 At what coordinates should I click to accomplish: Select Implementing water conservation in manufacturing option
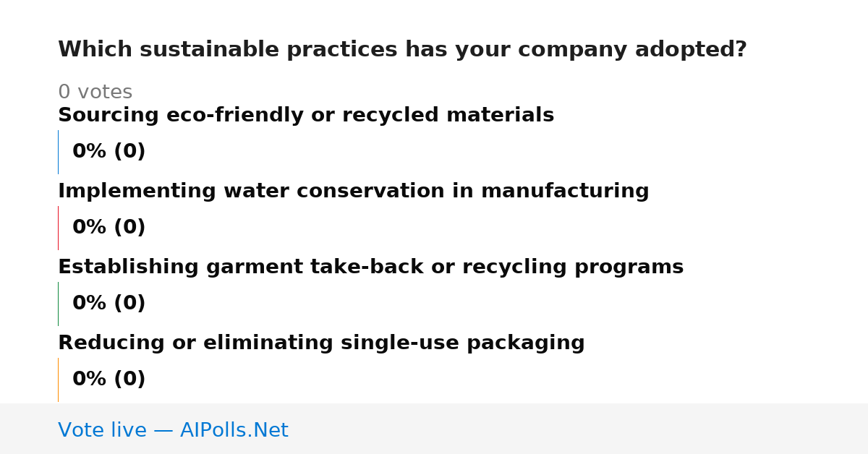354,192
